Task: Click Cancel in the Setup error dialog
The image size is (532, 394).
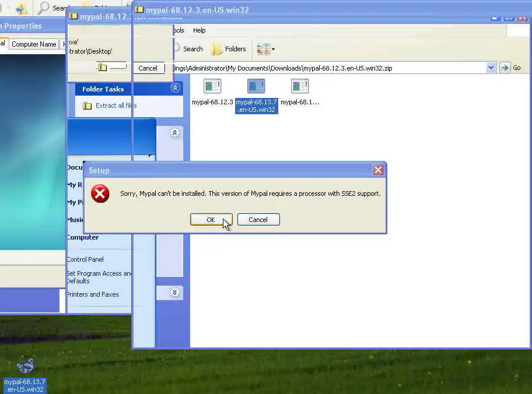Action: tap(258, 220)
